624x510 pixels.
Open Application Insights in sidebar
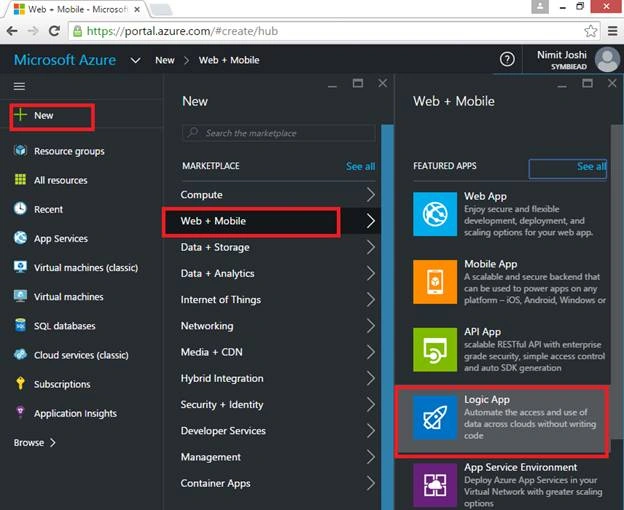coord(75,413)
